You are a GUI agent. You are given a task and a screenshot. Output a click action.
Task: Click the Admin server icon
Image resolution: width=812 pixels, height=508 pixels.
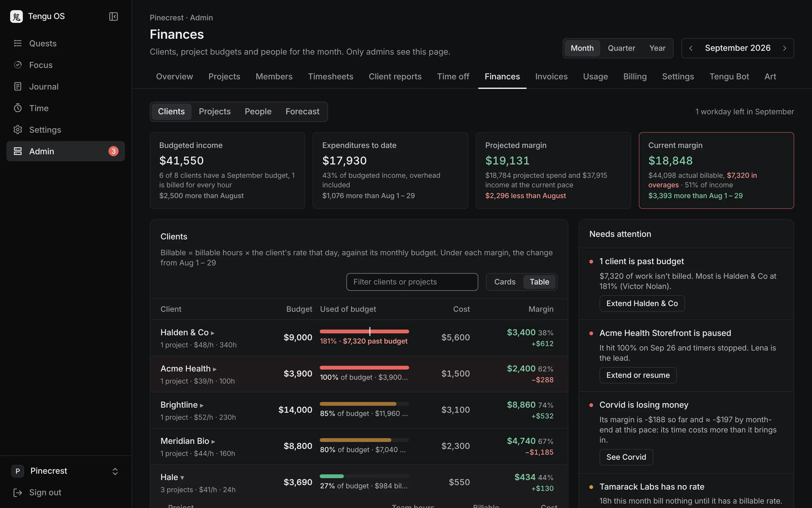pyautogui.click(x=17, y=151)
